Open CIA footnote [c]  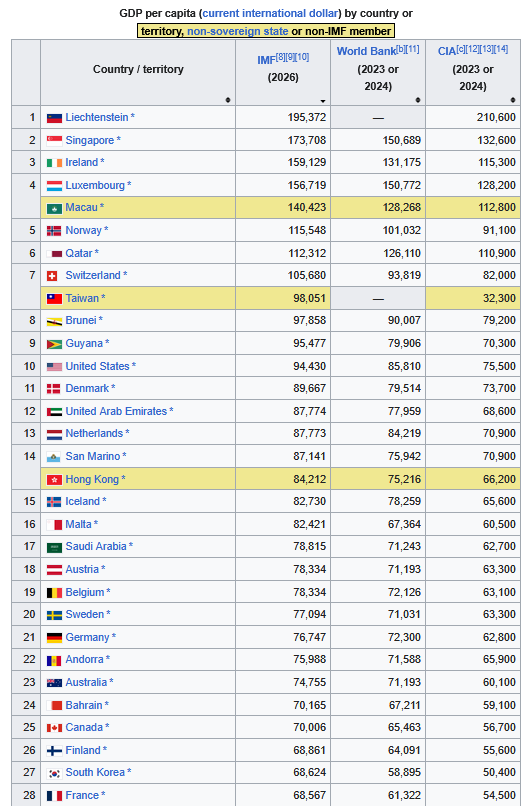(x=461, y=49)
